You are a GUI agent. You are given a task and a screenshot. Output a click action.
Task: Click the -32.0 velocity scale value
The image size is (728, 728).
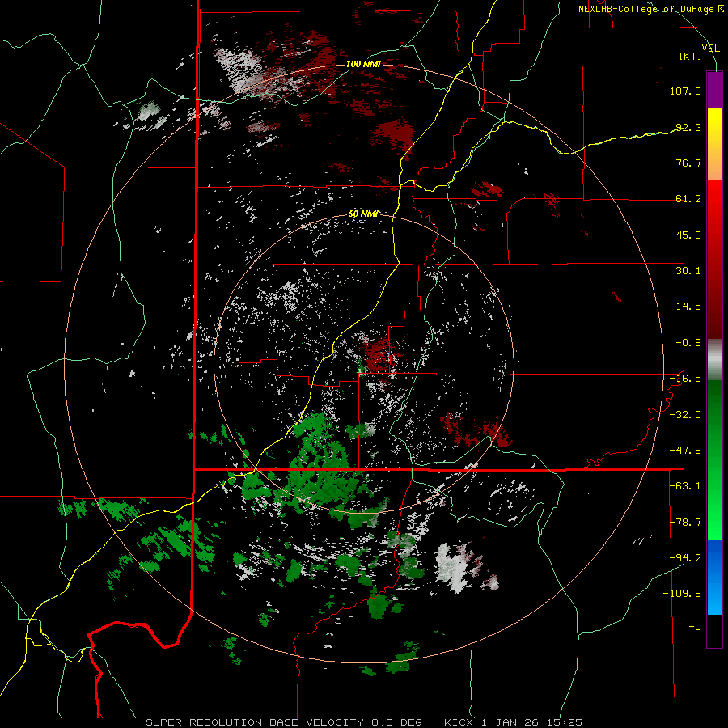click(x=685, y=415)
